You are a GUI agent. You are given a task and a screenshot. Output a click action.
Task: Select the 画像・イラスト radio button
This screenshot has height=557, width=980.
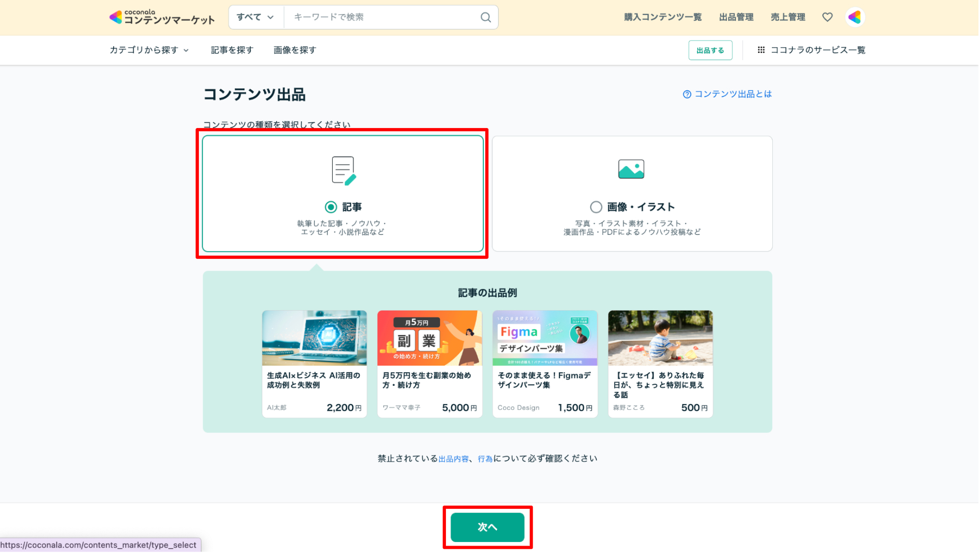point(596,207)
